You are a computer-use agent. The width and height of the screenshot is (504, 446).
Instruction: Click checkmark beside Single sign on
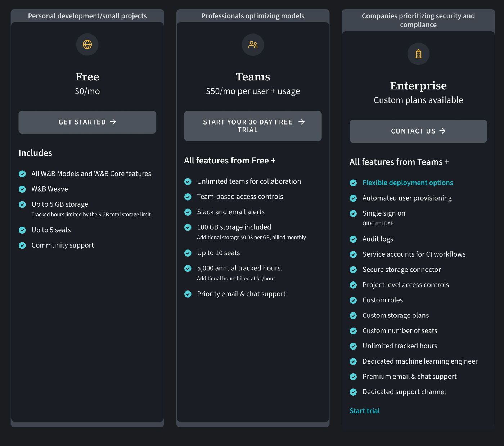354,213
